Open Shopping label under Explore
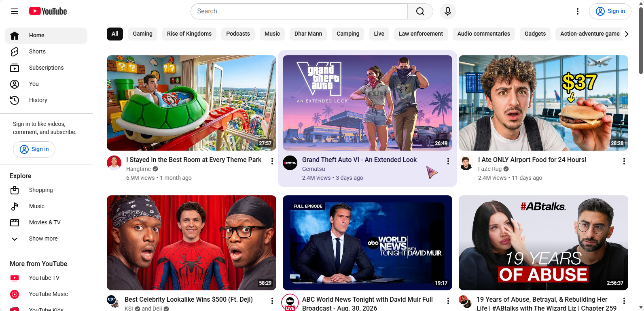The height and width of the screenshot is (311, 644). point(41,190)
